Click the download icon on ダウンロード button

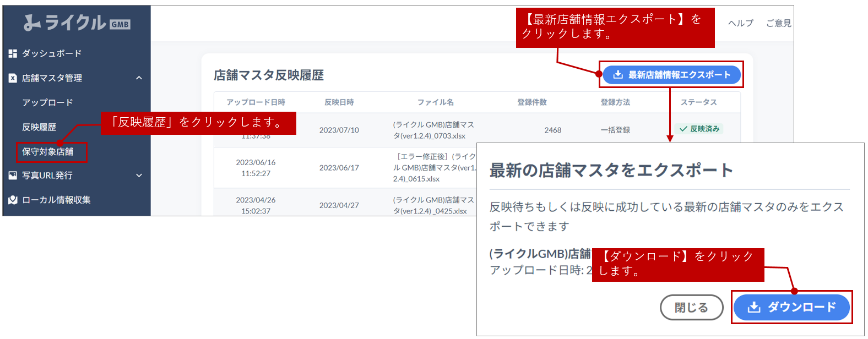click(x=754, y=307)
